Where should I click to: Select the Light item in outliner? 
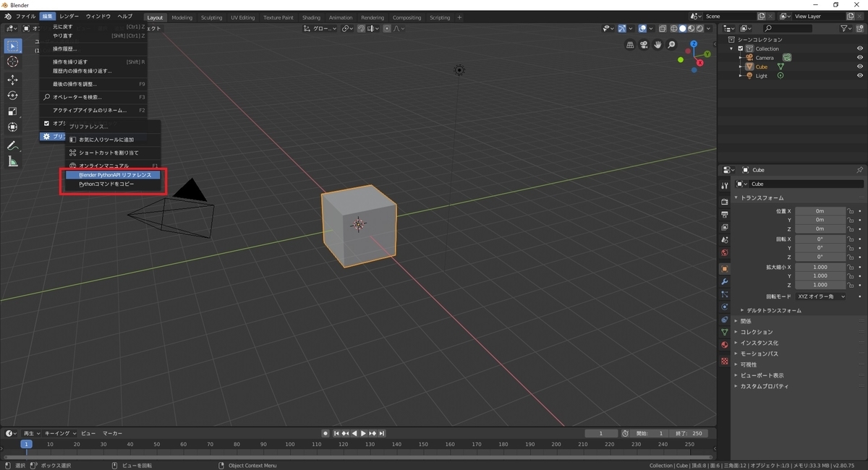point(762,75)
